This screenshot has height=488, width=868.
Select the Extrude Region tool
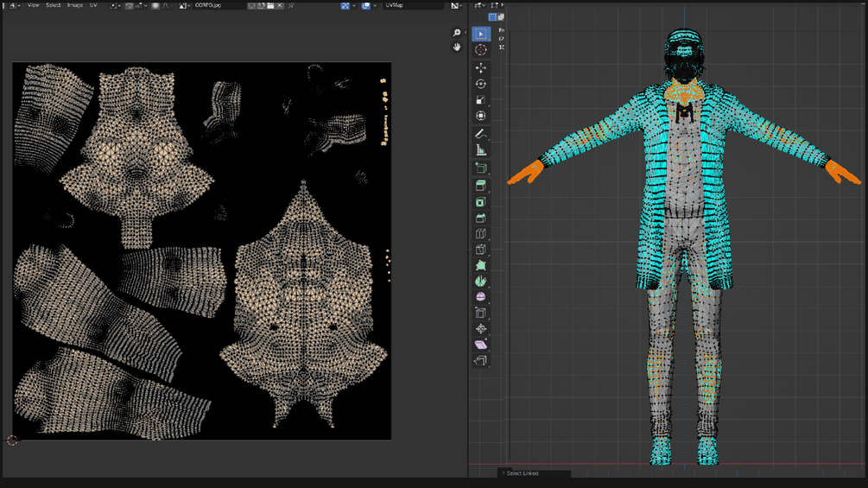481,185
